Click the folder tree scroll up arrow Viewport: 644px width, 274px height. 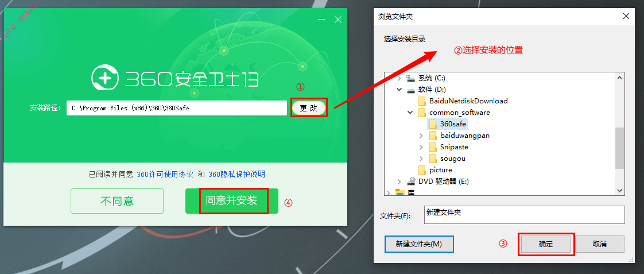coord(620,78)
